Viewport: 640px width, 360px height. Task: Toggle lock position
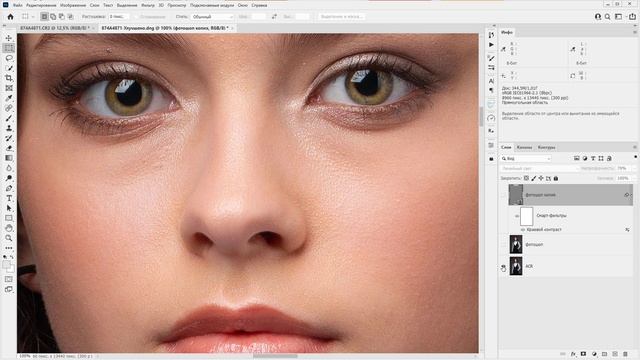(x=541, y=178)
